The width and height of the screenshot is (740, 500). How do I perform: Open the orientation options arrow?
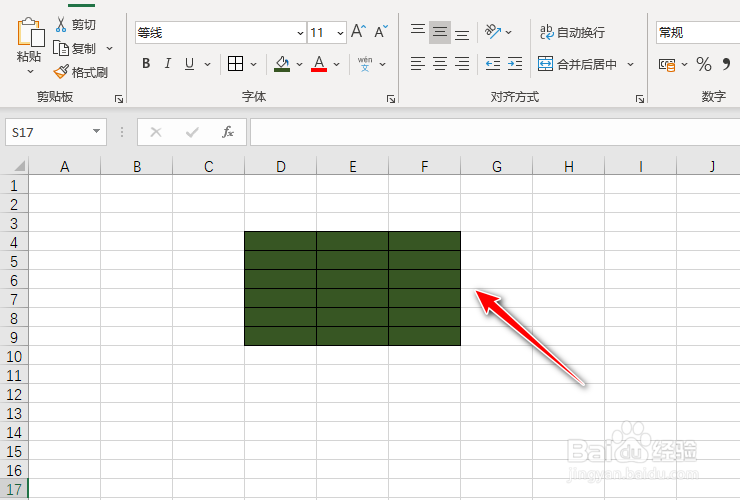pyautogui.click(x=508, y=32)
